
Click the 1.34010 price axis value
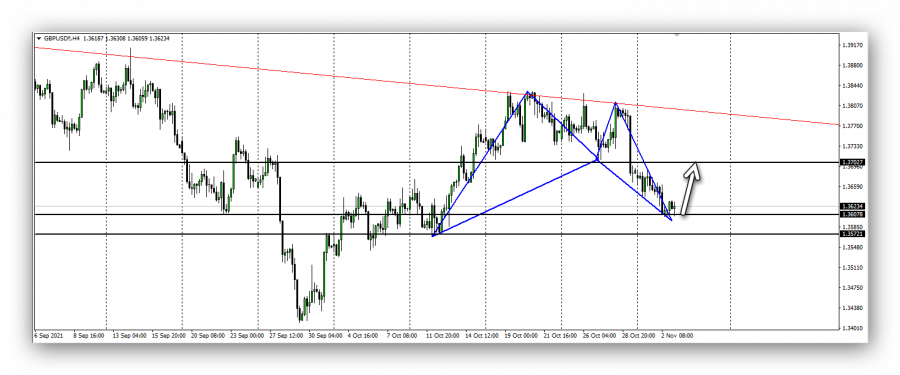coord(854,328)
